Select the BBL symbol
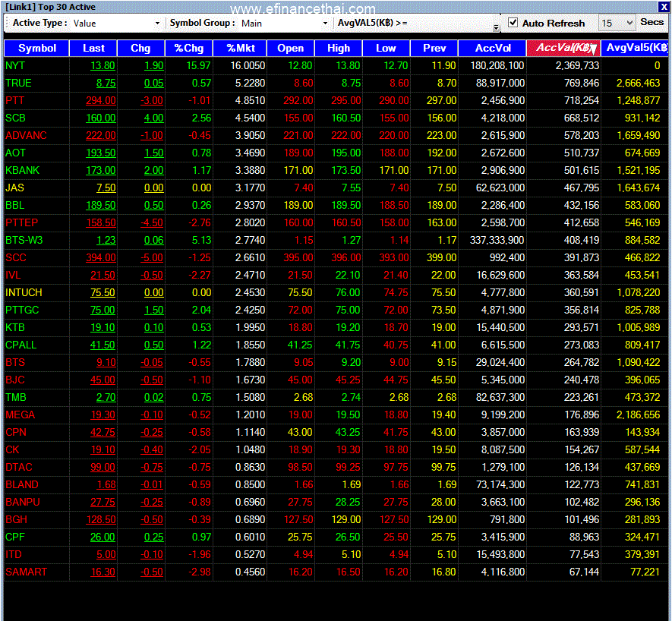The width and height of the screenshot is (672, 621). [14, 205]
